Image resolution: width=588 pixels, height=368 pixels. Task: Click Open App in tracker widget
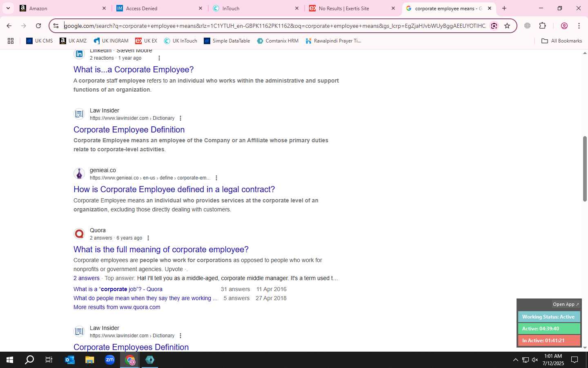[566, 304]
